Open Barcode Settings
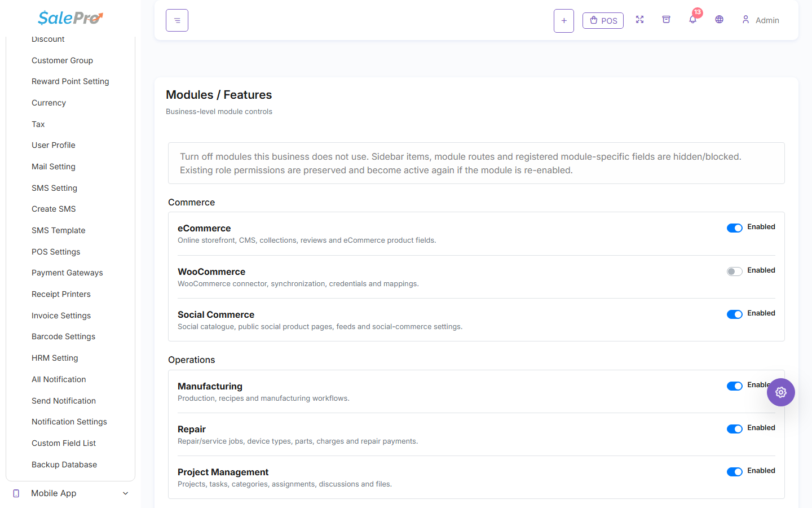Viewport: 812px width, 508px height. (63, 336)
